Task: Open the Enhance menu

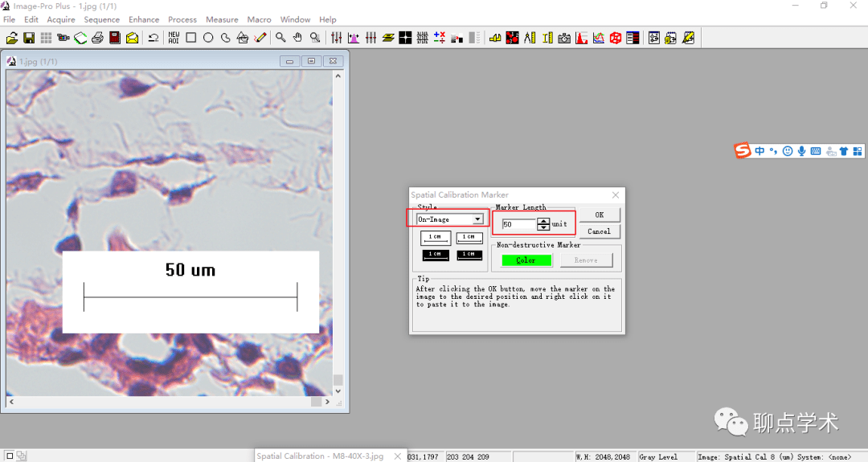Action: click(x=144, y=19)
